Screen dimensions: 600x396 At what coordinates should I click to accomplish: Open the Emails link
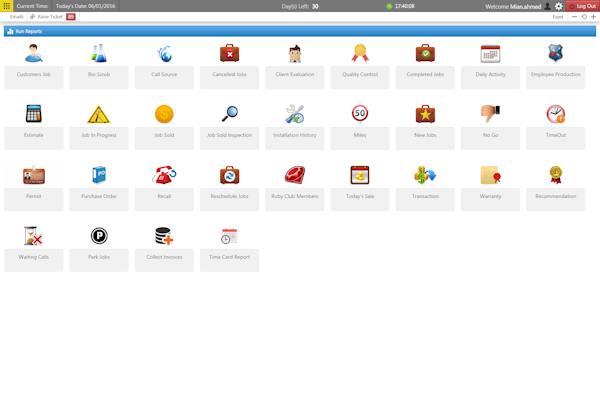coord(16,17)
